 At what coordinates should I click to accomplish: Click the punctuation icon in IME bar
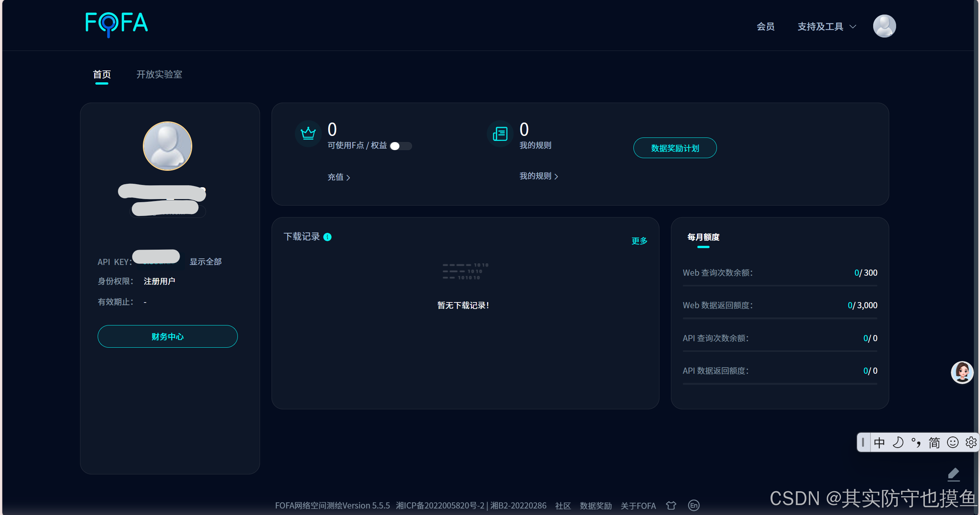click(916, 443)
